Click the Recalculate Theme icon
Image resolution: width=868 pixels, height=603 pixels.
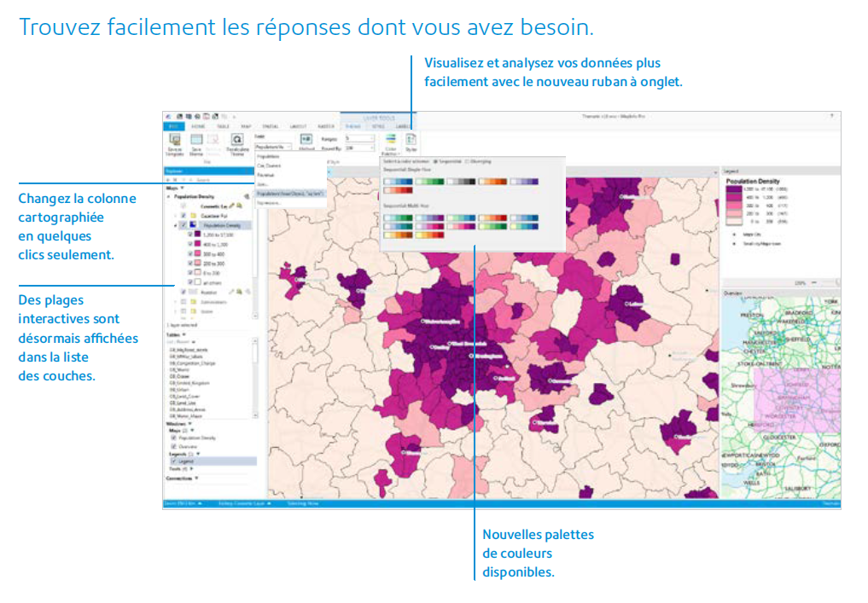[237, 140]
